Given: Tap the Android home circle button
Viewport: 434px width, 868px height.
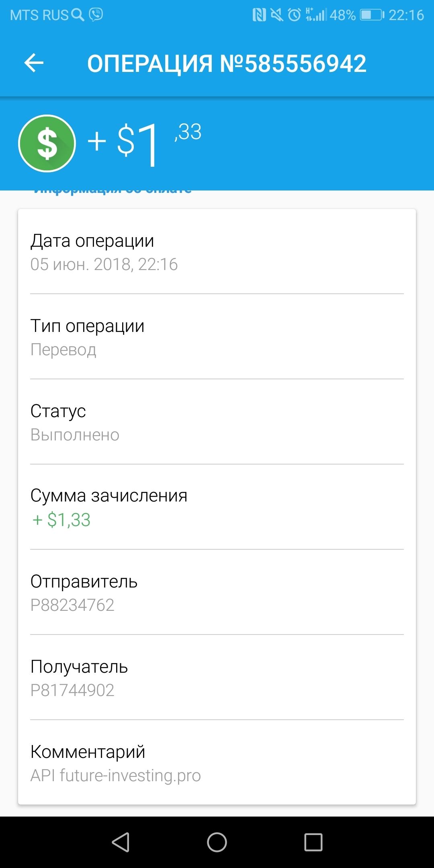Looking at the screenshot, I should point(217,842).
